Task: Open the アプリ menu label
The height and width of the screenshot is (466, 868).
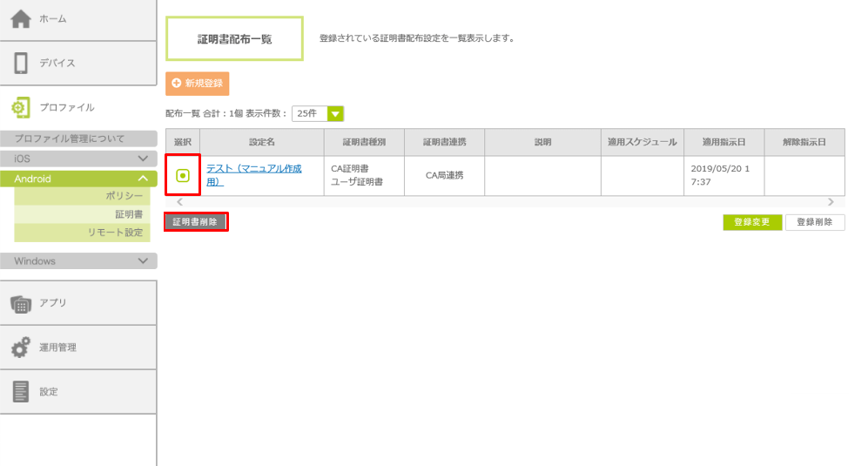Action: click(53, 303)
